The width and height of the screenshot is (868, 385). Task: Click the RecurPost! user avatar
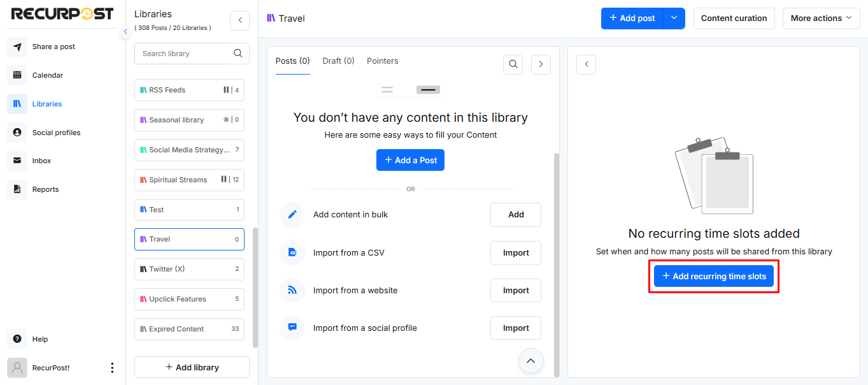click(17, 368)
